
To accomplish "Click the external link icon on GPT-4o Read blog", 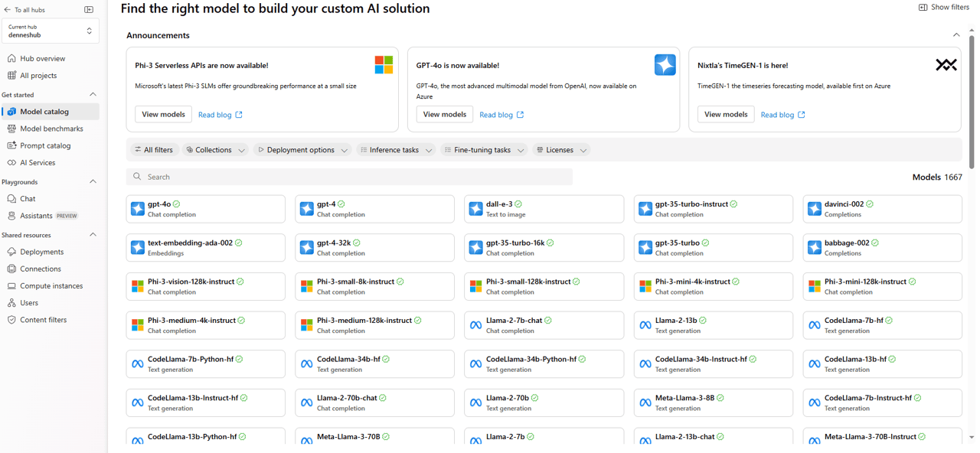I will [x=521, y=115].
